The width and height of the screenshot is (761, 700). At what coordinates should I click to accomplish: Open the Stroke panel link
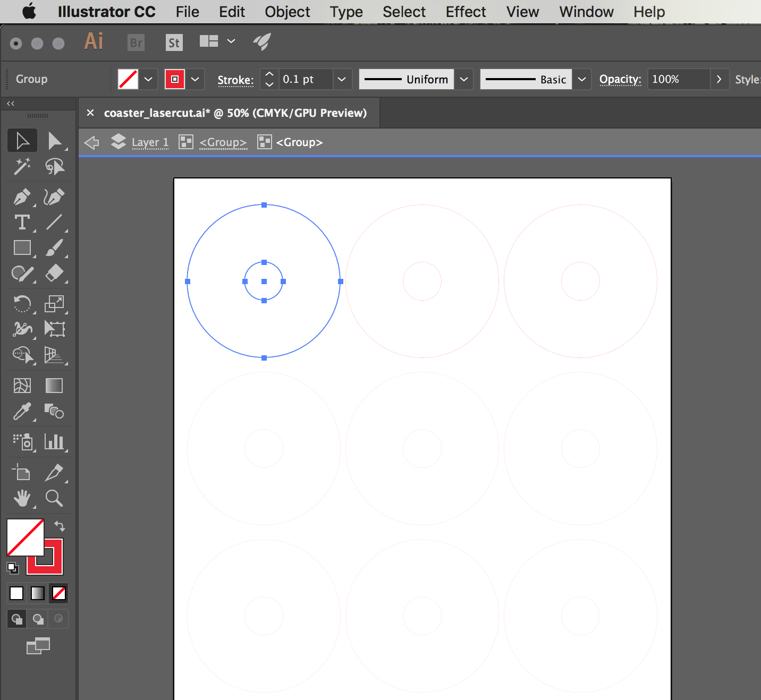coord(235,80)
